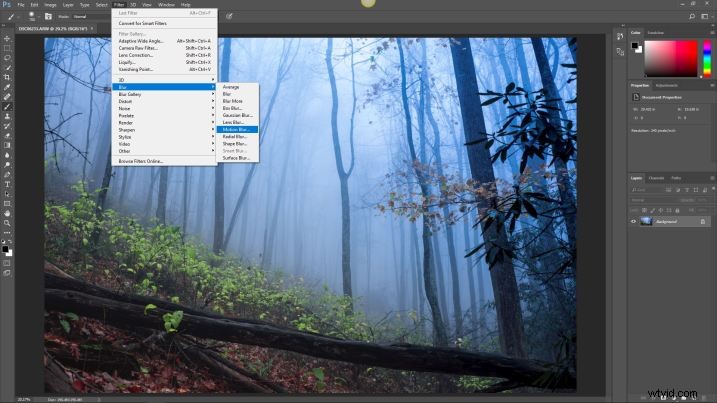Switch to the Paths tab
Image resolution: width=717 pixels, height=403 pixels.
tap(676, 178)
